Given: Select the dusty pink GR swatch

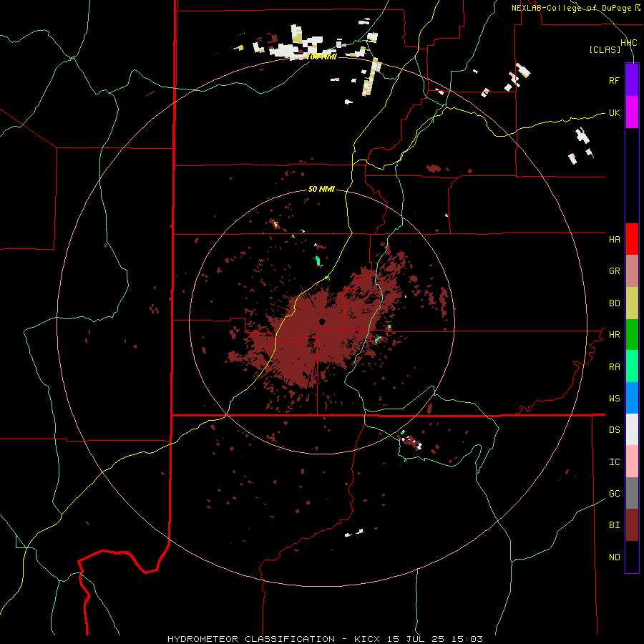Looking at the screenshot, I should click(x=632, y=271).
